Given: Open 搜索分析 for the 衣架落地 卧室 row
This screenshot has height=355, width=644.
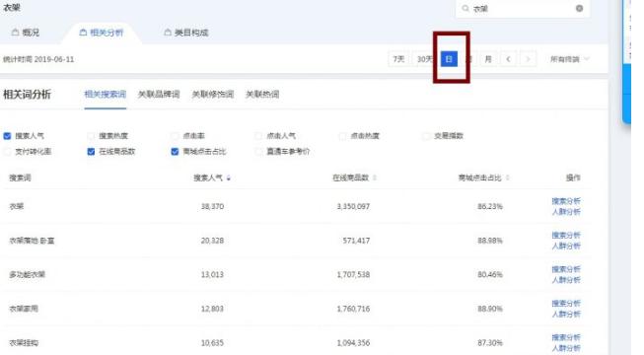Looking at the screenshot, I should (566, 235).
